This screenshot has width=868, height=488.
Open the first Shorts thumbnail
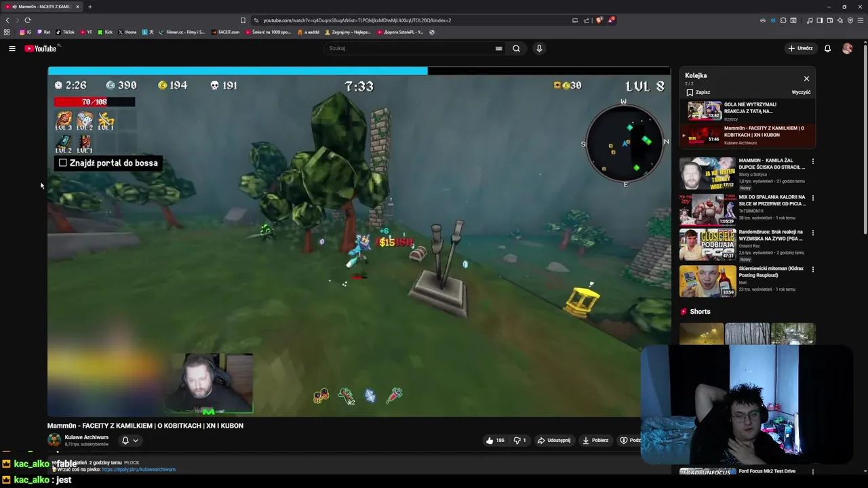point(701,334)
